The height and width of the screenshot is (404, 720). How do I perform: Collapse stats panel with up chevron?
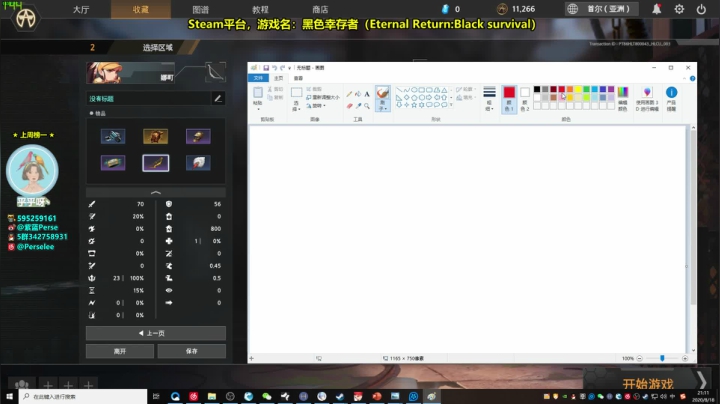(156, 192)
